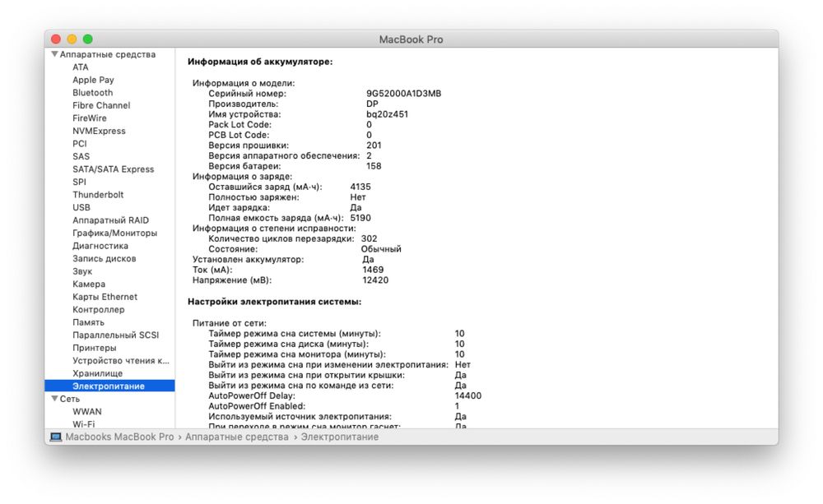Image resolution: width=823 pixels, height=504 pixels.
Task: Click Информация об аккумуляторе heading
Action: coord(260,62)
